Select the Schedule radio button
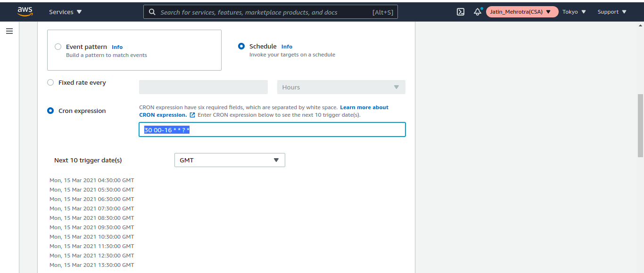The height and width of the screenshot is (273, 644). pyautogui.click(x=241, y=46)
